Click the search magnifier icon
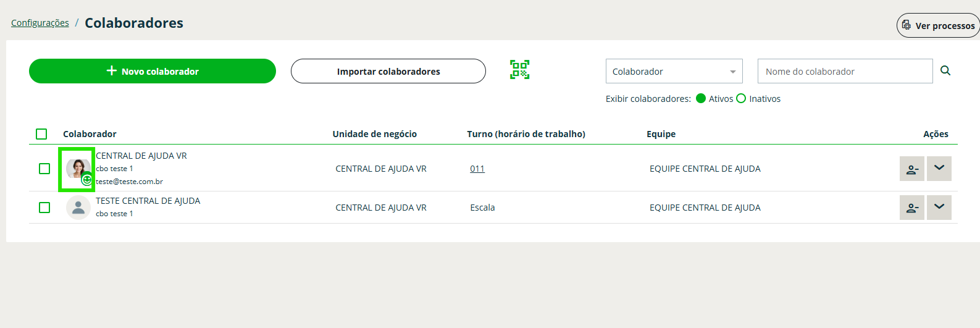980x328 pixels. pyautogui.click(x=945, y=71)
